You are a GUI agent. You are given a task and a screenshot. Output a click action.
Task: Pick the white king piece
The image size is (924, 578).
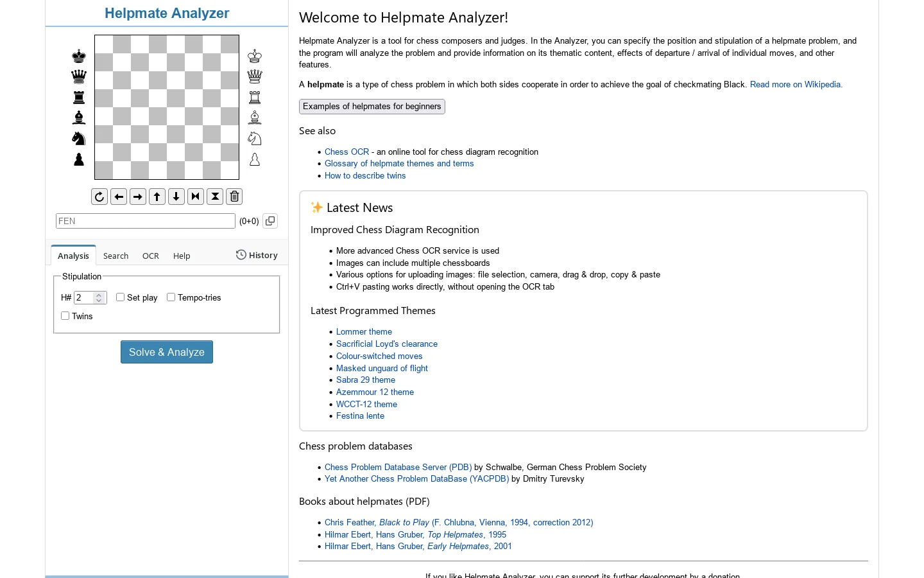255,56
